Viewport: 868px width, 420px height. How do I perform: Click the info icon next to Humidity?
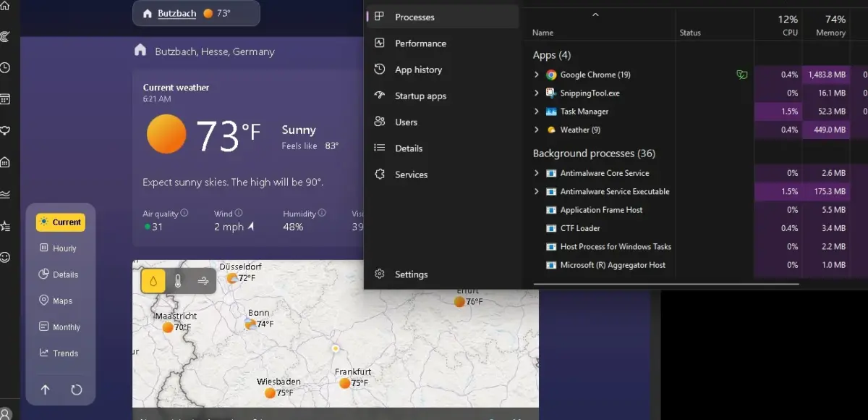coord(322,213)
